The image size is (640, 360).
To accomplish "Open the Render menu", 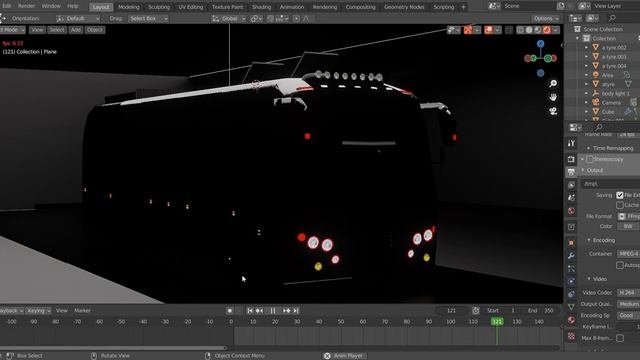I will coord(27,6).
